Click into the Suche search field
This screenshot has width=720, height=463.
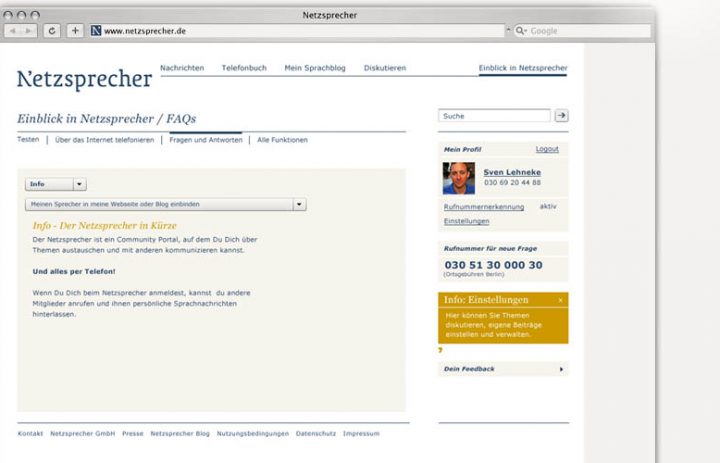pyautogui.click(x=494, y=116)
